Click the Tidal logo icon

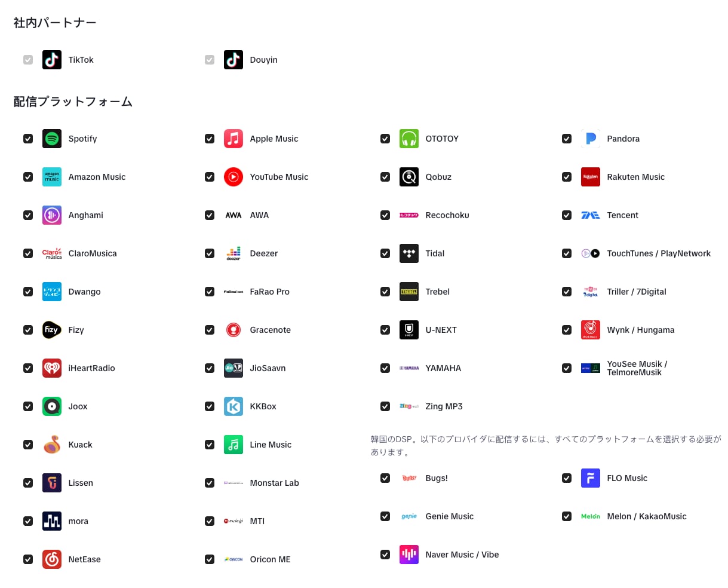(409, 253)
